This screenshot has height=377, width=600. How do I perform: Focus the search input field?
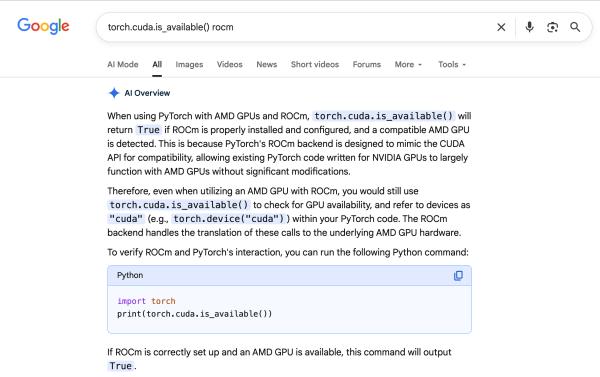(x=298, y=27)
